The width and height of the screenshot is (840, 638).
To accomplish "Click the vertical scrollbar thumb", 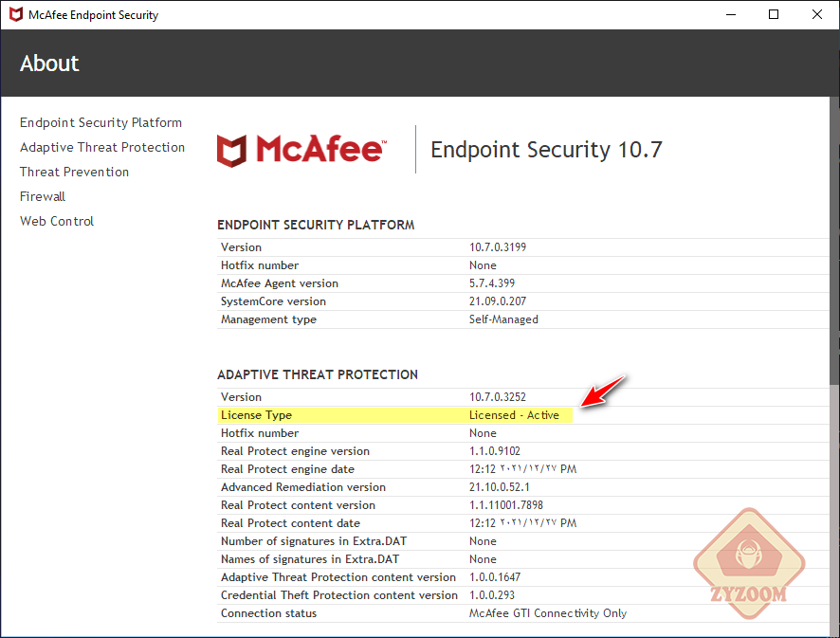I will pyautogui.click(x=834, y=240).
